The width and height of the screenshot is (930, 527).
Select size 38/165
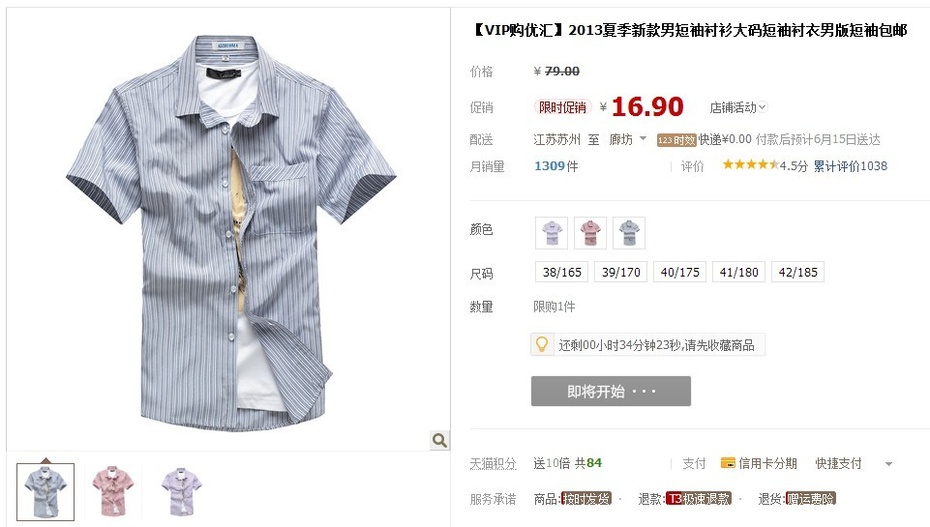pos(562,272)
